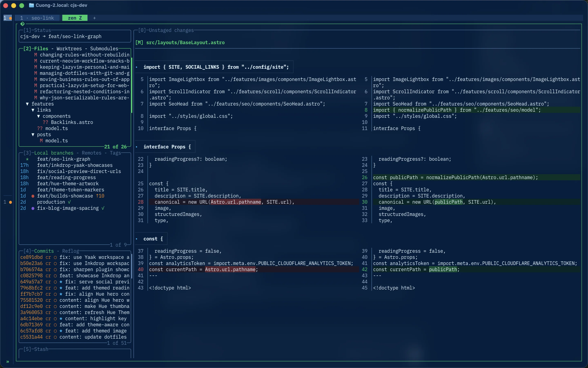Viewport: 588px width, 368px height.
Task: Switch to Submodules tab in Files panel
Action: (104, 49)
